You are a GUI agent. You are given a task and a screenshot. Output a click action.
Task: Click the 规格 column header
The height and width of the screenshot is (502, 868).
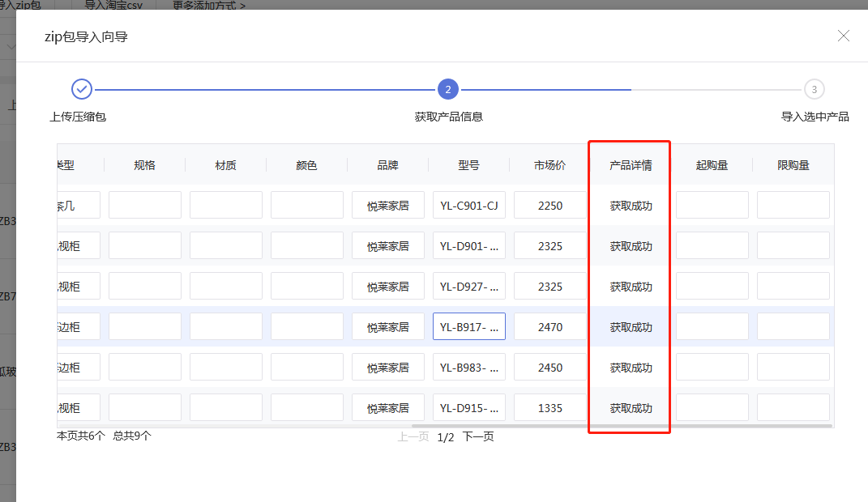click(144, 165)
